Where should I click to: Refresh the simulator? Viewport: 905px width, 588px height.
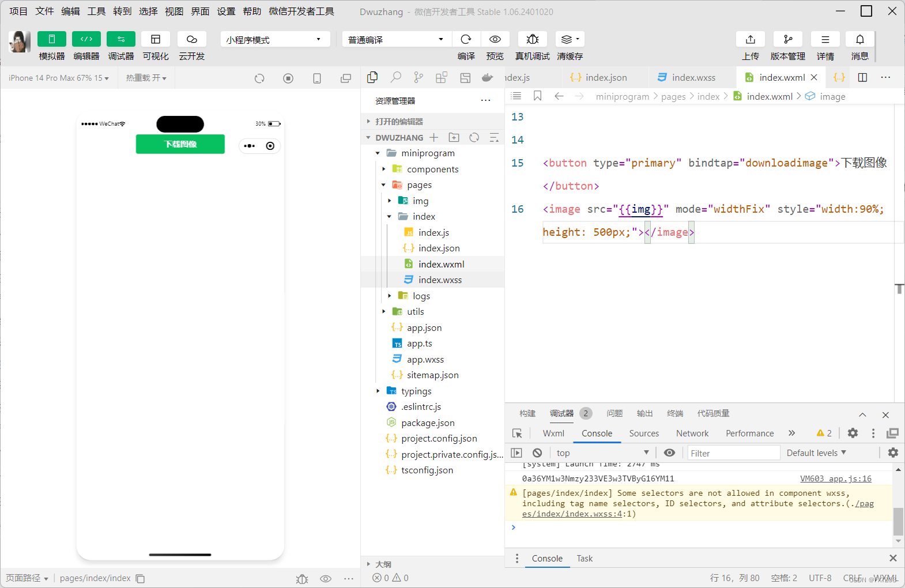259,78
